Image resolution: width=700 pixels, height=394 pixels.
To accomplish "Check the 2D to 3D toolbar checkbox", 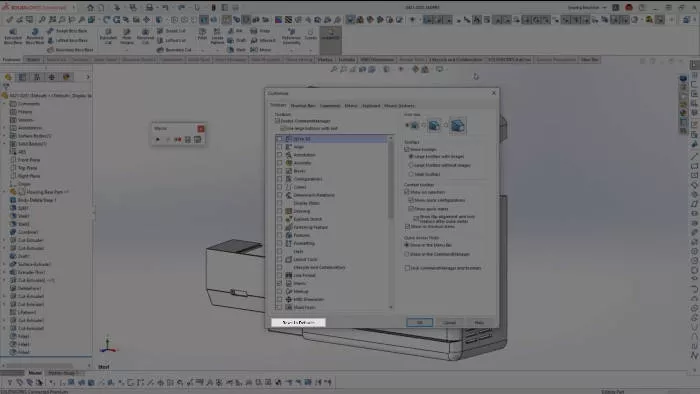I will pos(279,139).
